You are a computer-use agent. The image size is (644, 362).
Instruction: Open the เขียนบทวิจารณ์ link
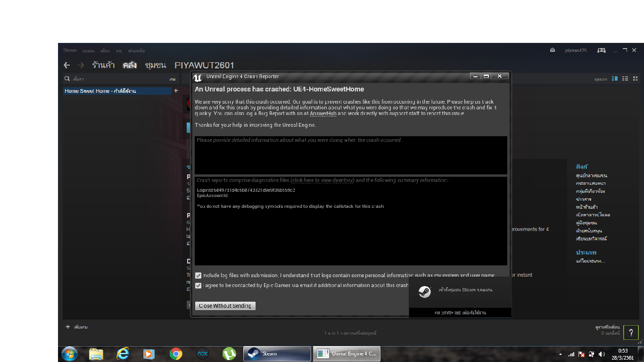[x=591, y=239]
